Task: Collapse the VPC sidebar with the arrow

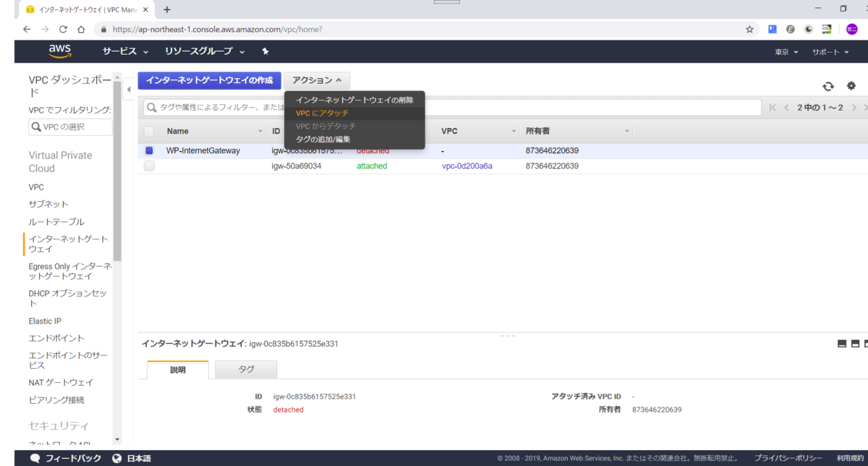Action: [129, 88]
